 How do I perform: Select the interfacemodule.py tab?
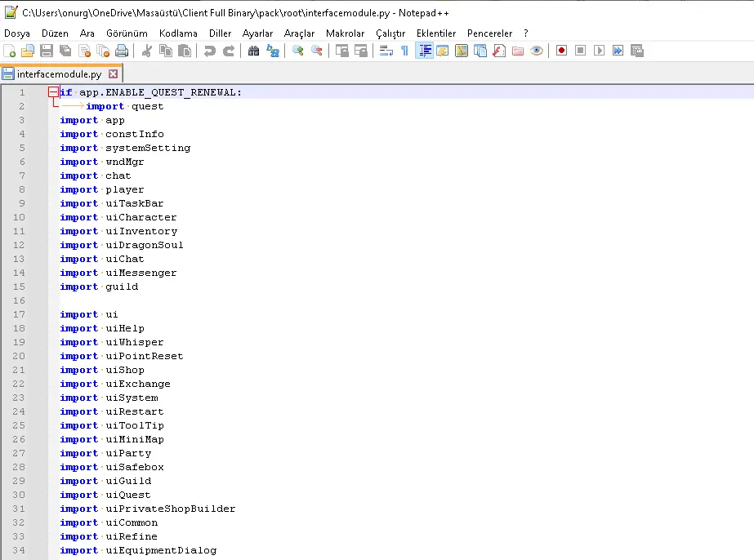coord(59,73)
